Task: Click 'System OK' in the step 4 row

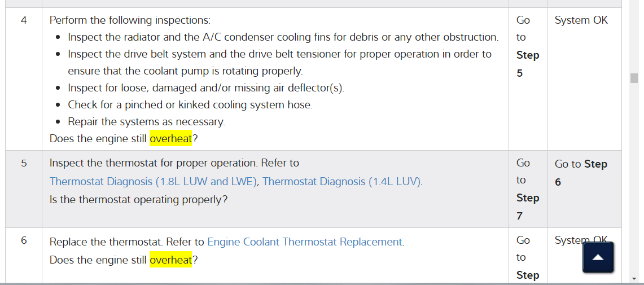Action: pos(581,20)
